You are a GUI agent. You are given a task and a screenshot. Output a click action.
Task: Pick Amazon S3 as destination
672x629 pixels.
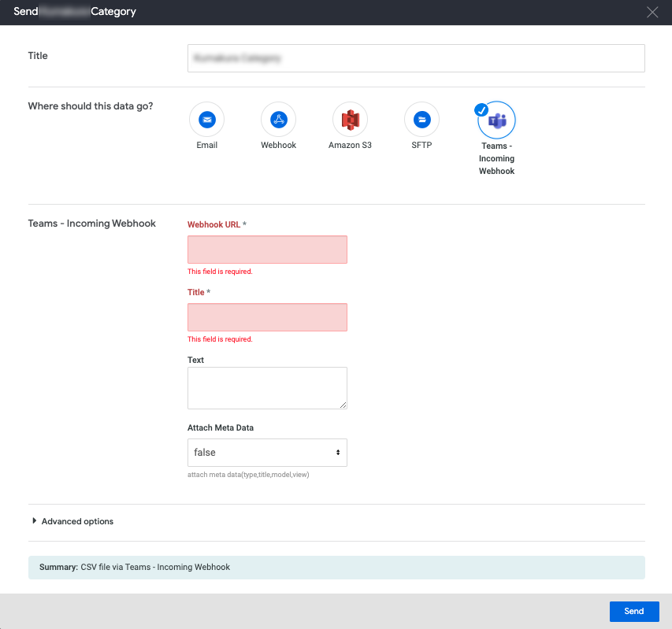350,120
